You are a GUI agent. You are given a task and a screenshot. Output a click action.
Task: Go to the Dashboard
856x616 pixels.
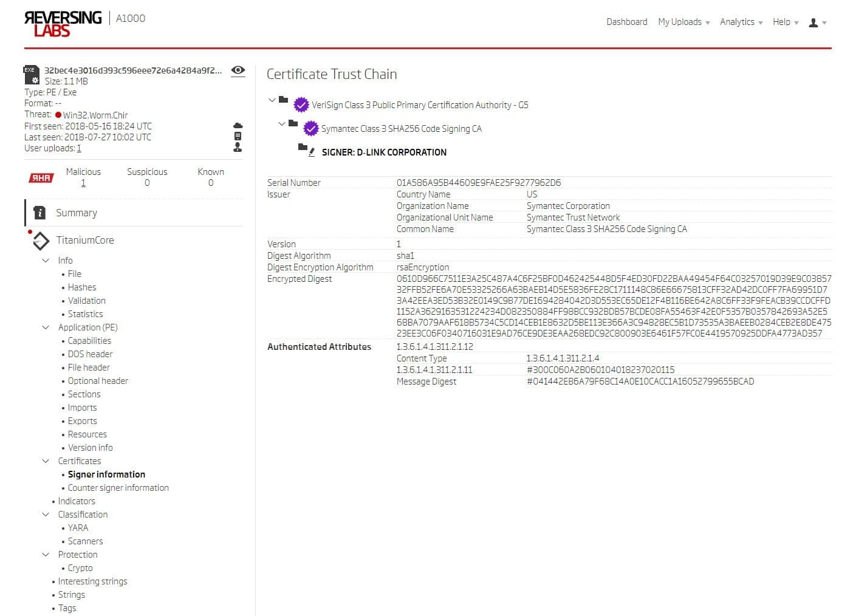[626, 22]
